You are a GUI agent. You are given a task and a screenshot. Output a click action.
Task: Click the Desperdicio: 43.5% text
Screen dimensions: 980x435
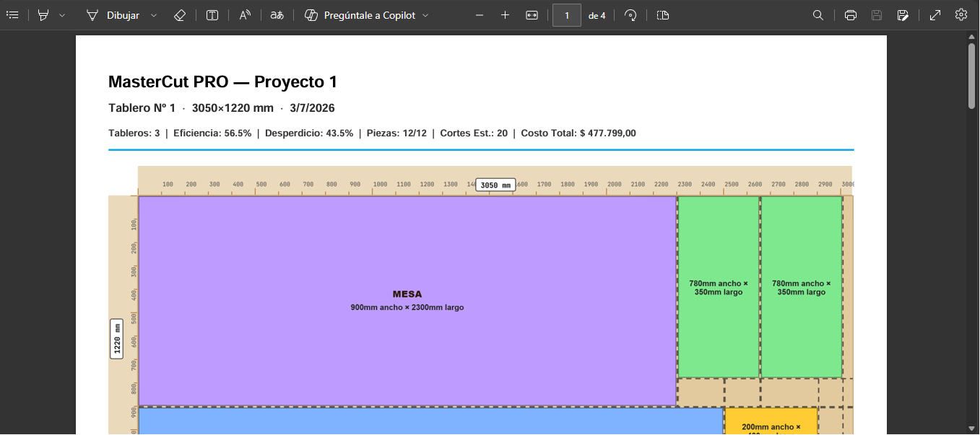(309, 133)
